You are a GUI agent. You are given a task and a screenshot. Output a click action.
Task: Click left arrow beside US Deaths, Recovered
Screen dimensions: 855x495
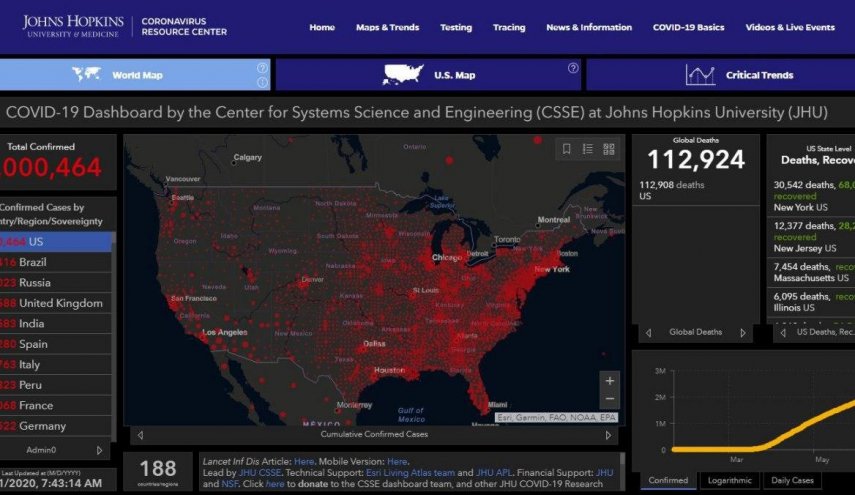click(783, 333)
